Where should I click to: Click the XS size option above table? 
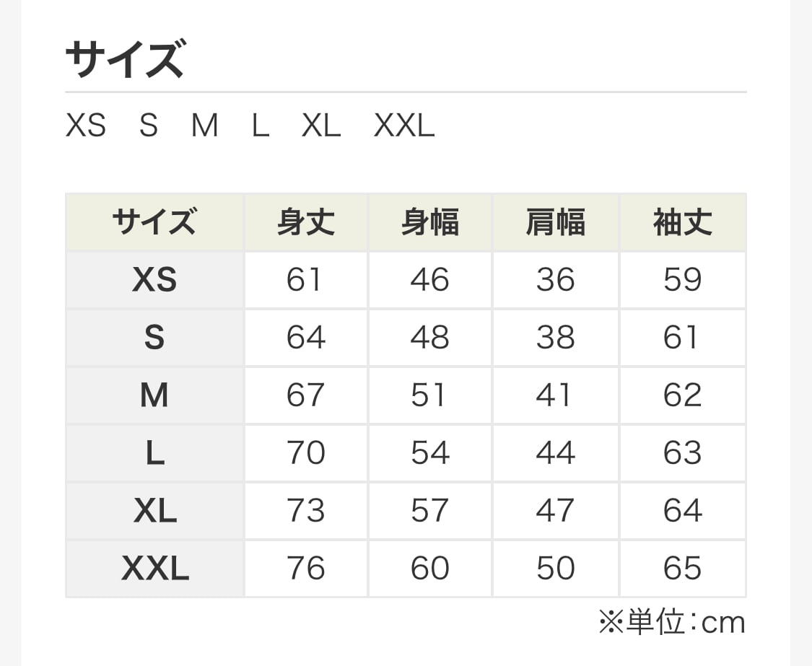coord(86,126)
